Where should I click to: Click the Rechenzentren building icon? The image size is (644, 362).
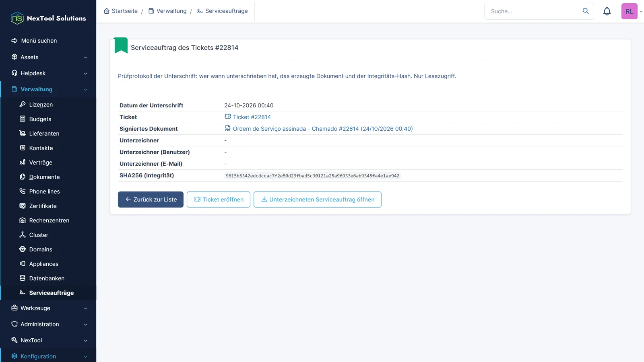23,220
